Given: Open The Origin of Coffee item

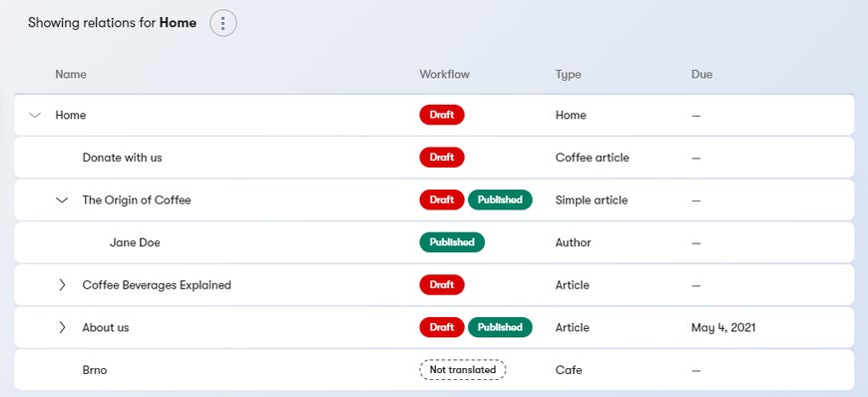Looking at the screenshot, I should [x=137, y=199].
